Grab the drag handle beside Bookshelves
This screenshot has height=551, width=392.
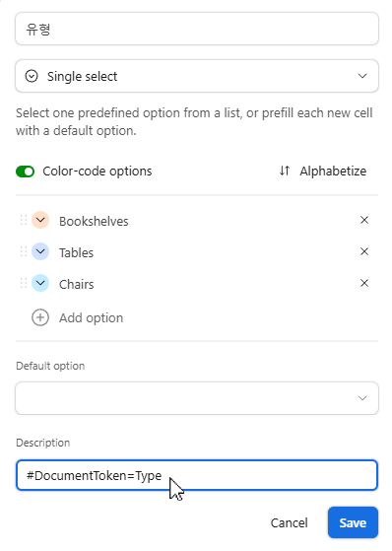click(24, 221)
